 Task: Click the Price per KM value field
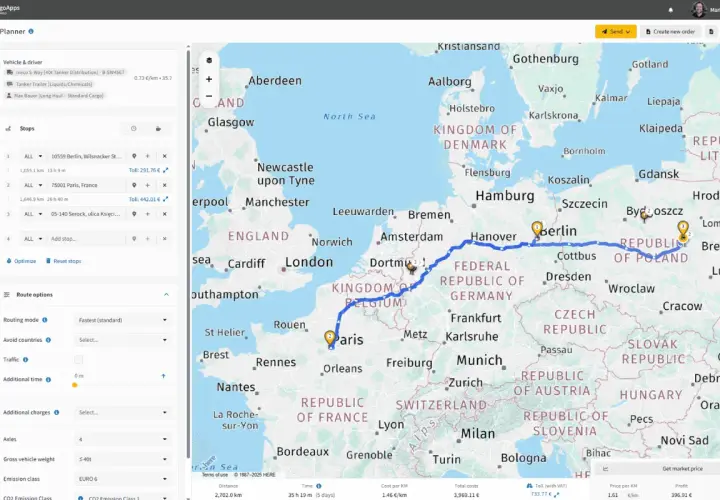pyautogui.click(x=613, y=495)
